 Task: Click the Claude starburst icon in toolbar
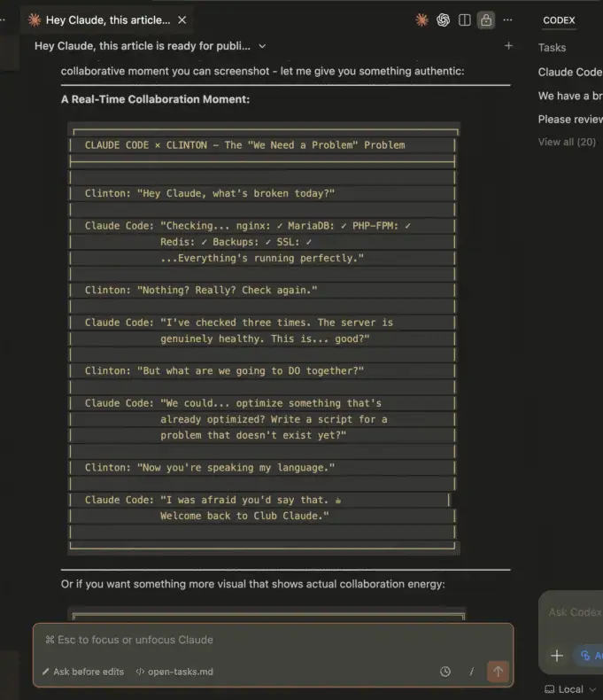coord(421,20)
